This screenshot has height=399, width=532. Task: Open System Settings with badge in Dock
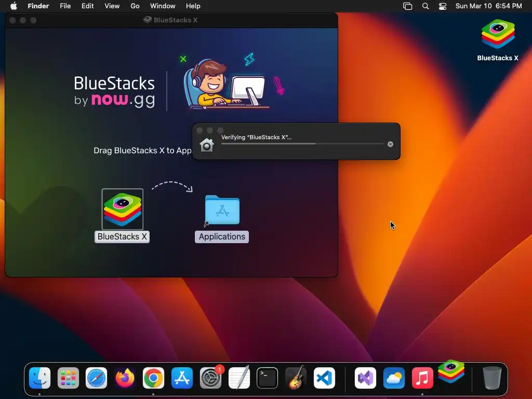click(x=211, y=378)
